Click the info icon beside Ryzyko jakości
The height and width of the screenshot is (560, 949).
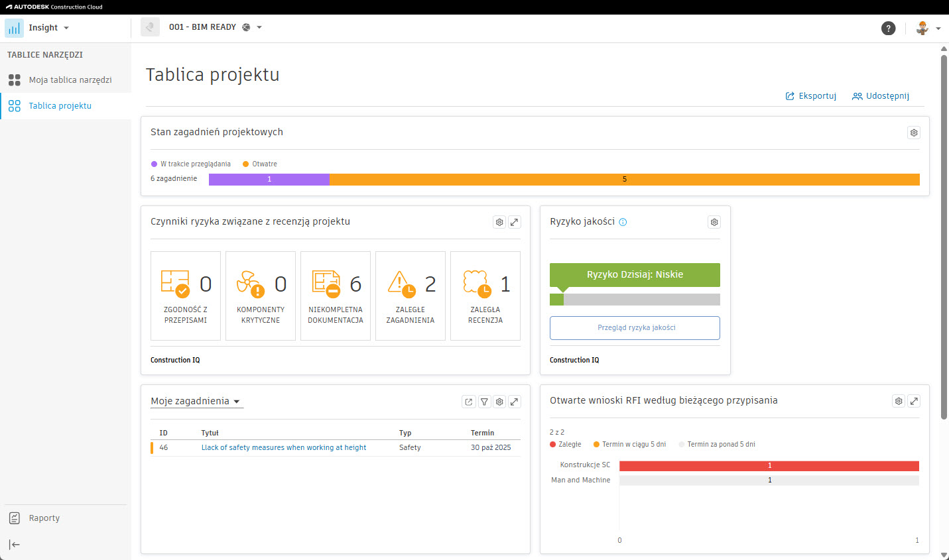coord(623,223)
